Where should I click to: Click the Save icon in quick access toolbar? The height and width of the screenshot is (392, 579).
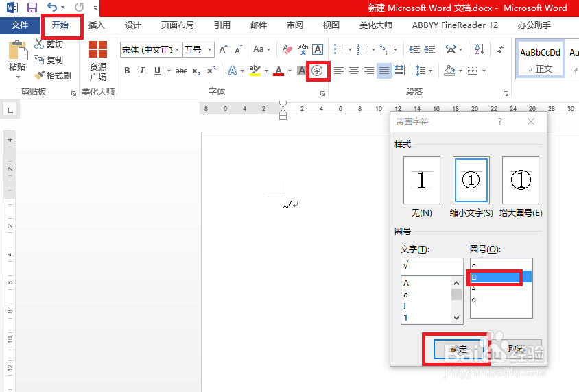click(x=32, y=8)
